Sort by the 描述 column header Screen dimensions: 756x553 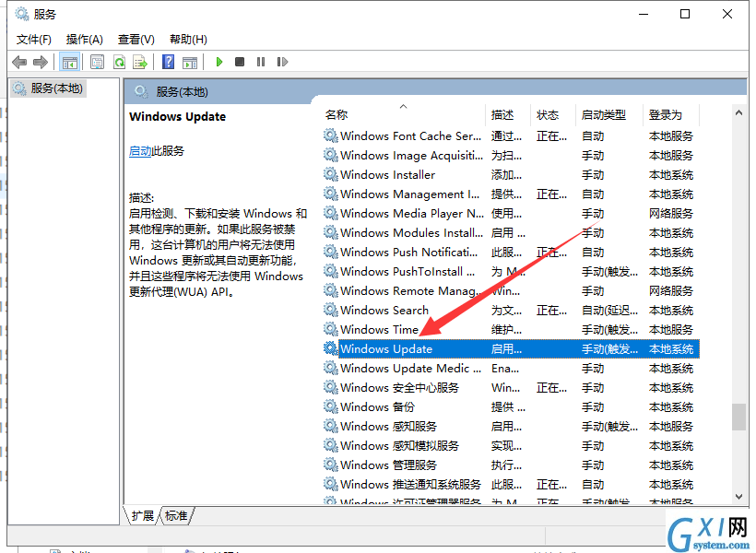click(x=509, y=114)
